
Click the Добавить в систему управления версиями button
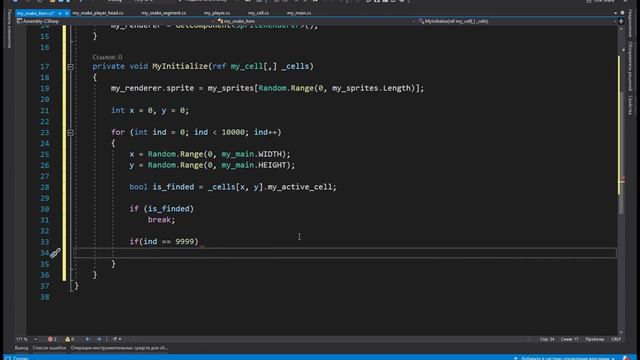click(x=565, y=358)
